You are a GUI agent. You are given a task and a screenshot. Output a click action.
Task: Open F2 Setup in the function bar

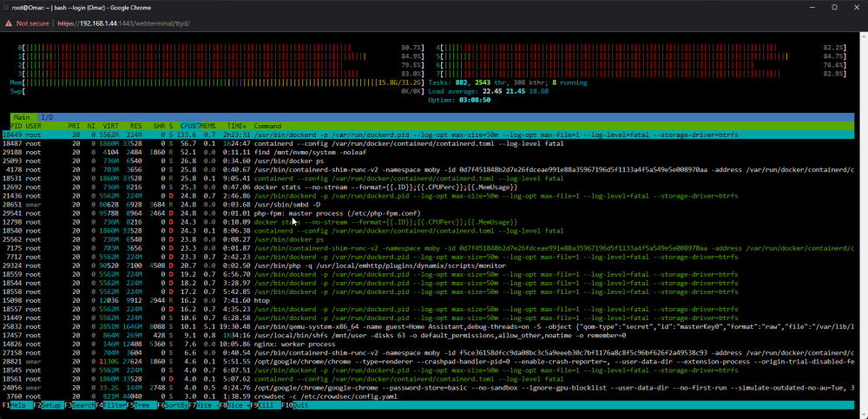[x=49, y=405]
